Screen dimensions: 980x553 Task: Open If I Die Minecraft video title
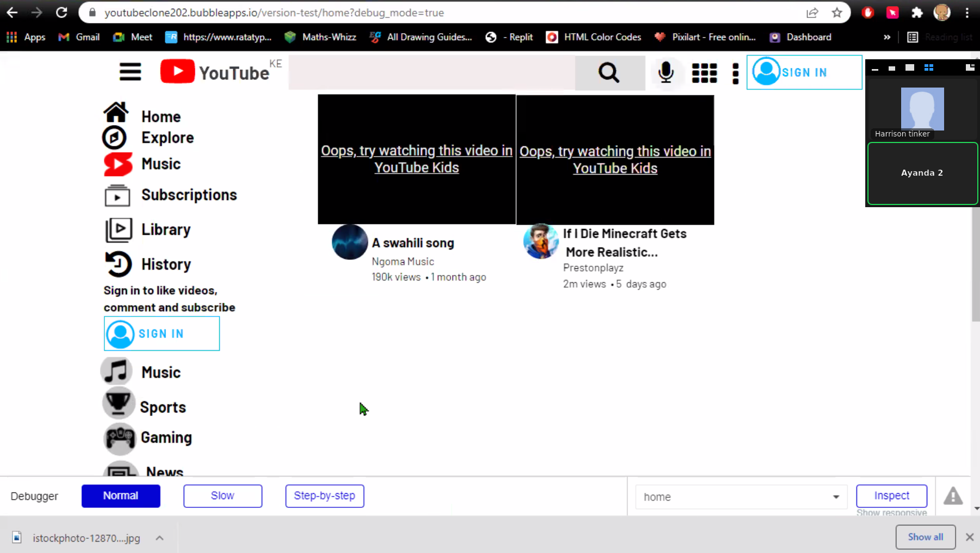(x=624, y=243)
